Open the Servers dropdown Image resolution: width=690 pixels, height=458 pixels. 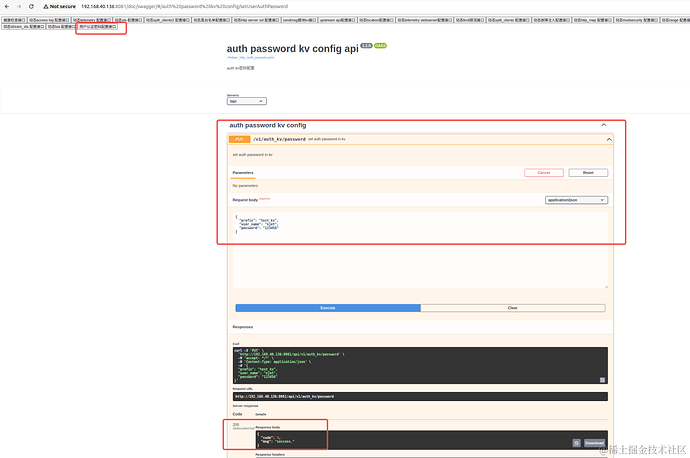pyautogui.click(x=246, y=101)
